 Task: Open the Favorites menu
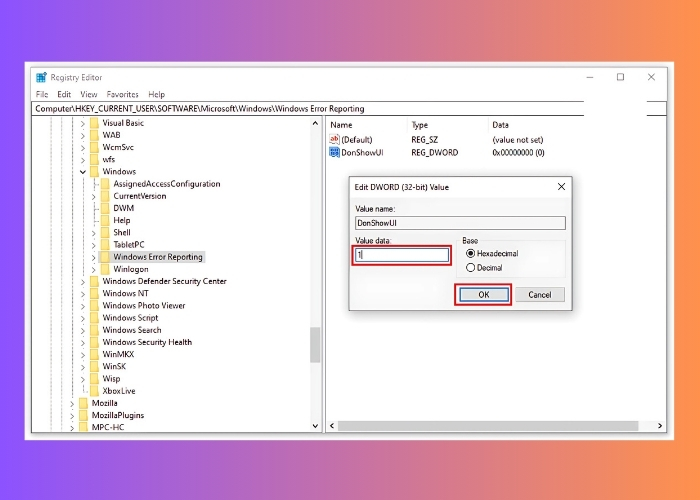(x=123, y=94)
